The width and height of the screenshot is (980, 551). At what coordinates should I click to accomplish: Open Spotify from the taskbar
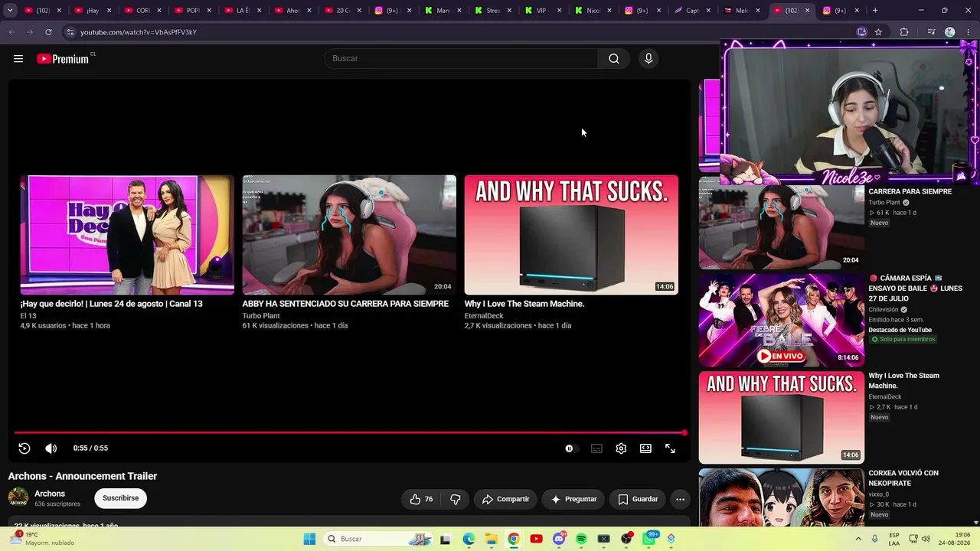pos(581,539)
